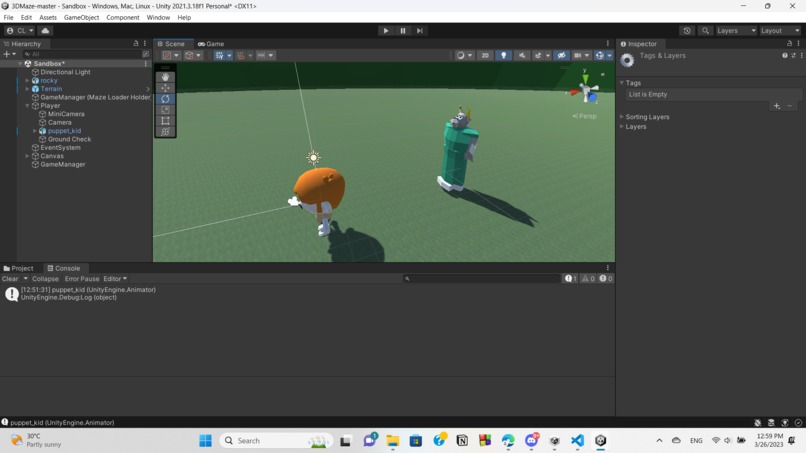Select puppet_kid Animator log entry
806x453 pixels.
[x=307, y=294]
